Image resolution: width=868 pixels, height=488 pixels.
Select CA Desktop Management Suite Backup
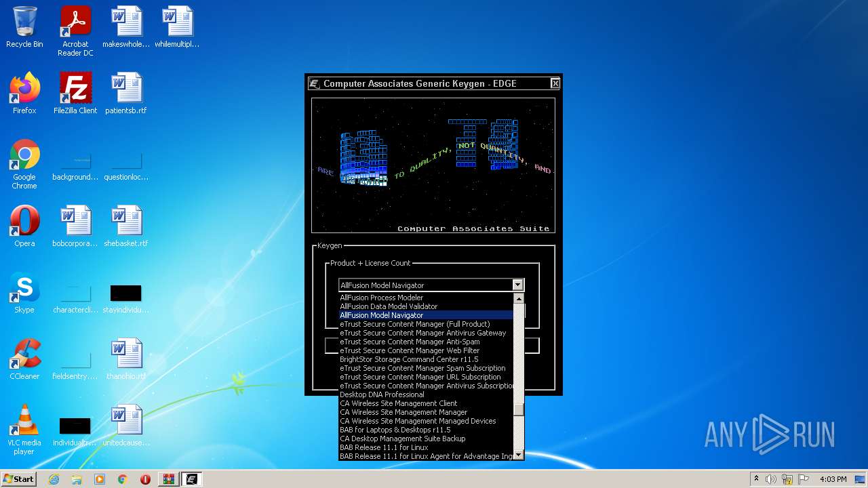point(427,439)
